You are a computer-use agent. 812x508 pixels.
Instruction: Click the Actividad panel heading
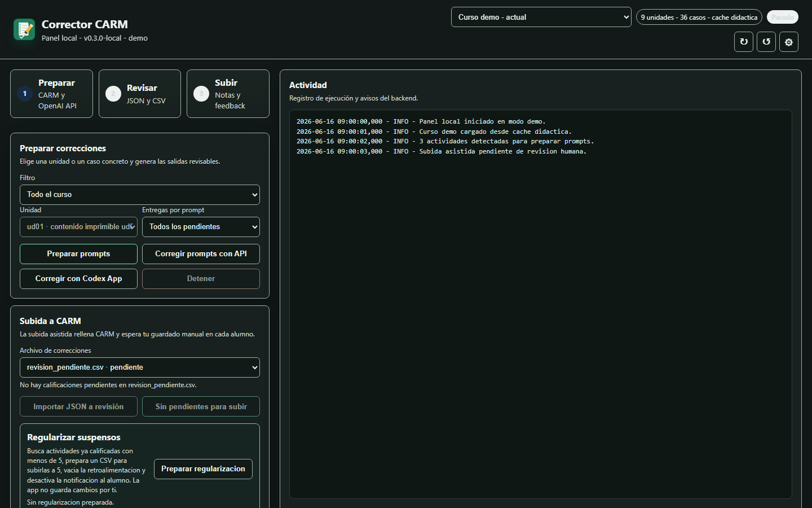click(x=308, y=85)
